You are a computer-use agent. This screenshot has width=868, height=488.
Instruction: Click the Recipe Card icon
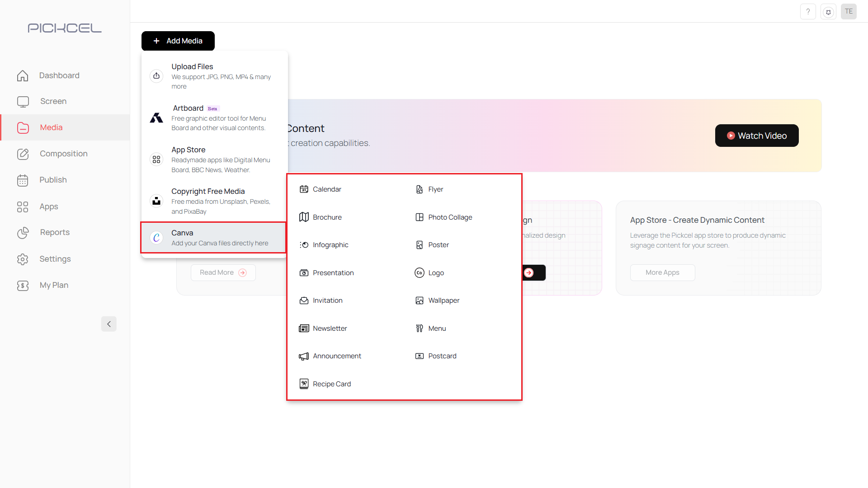[303, 384]
